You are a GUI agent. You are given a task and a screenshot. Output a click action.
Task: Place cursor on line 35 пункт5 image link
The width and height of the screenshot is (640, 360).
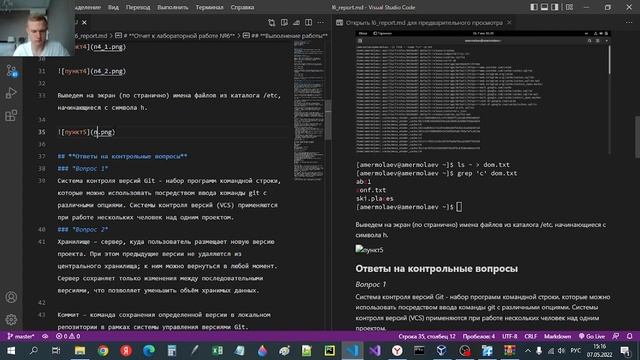click(x=86, y=132)
